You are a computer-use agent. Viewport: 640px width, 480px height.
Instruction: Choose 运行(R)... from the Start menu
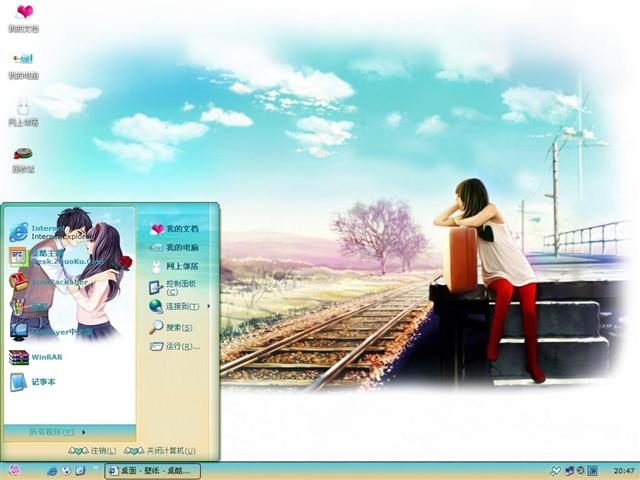point(175,347)
